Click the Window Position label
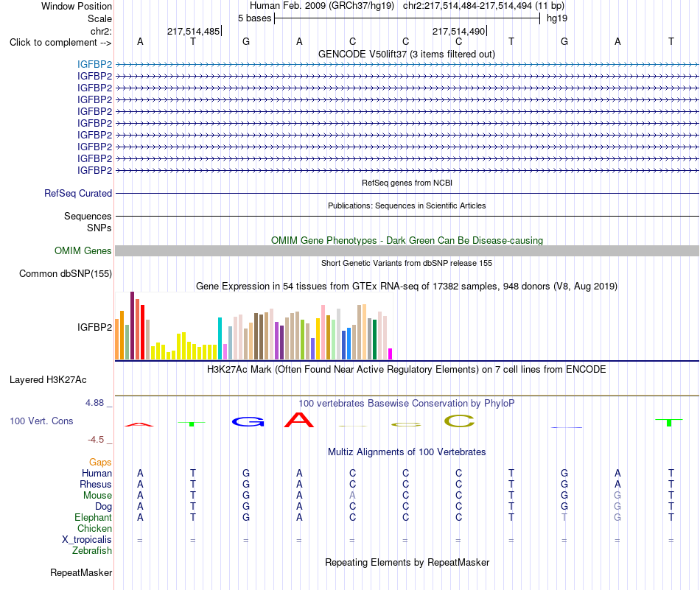This screenshot has width=700, height=590. pyautogui.click(x=77, y=6)
